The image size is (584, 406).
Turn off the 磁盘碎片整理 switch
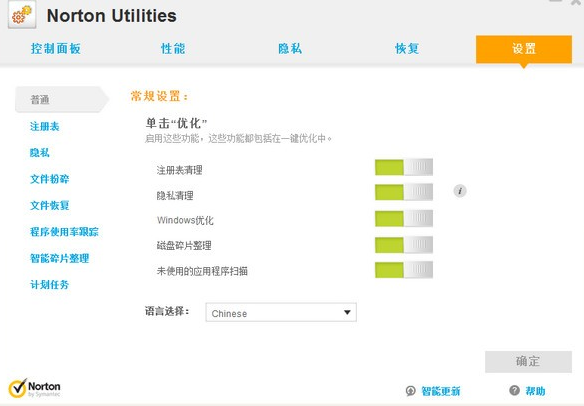coord(404,245)
